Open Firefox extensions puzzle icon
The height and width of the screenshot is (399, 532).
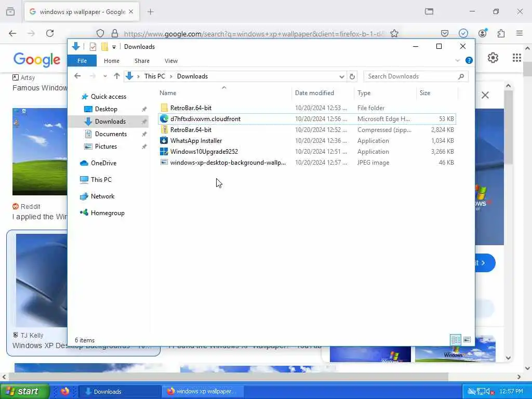pyautogui.click(x=501, y=33)
